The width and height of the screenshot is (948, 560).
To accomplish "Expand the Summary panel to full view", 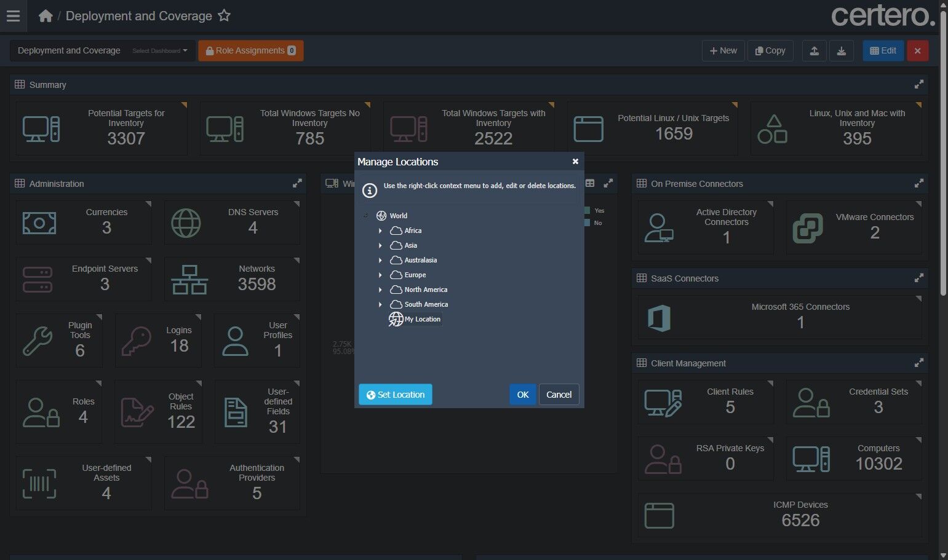I will tap(918, 85).
